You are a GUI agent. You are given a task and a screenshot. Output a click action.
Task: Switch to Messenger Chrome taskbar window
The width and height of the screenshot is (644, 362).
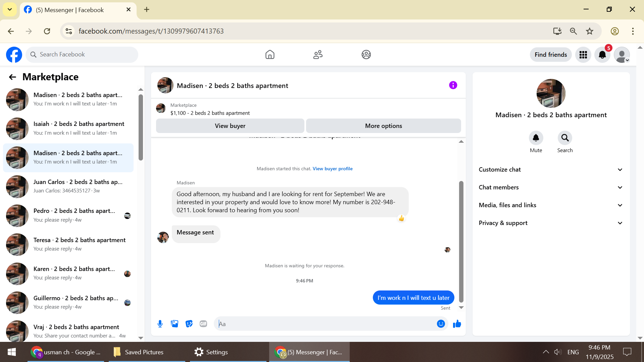pyautogui.click(x=309, y=352)
